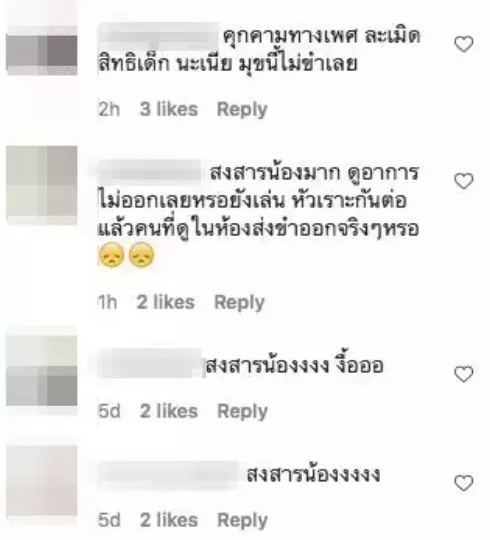Open blurred username of the 2h comment
The height and width of the screenshot is (540, 490).
click(158, 37)
